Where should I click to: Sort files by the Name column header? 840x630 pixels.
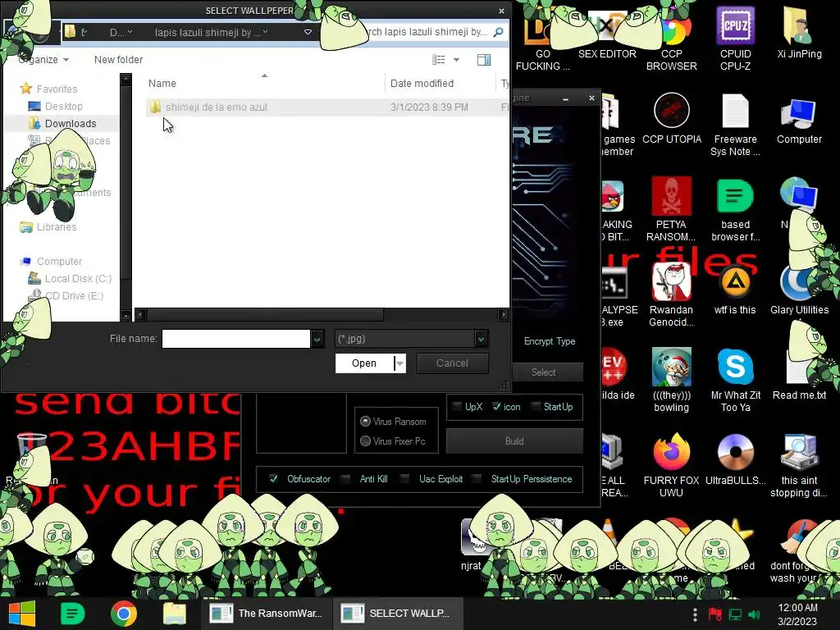[x=162, y=83]
